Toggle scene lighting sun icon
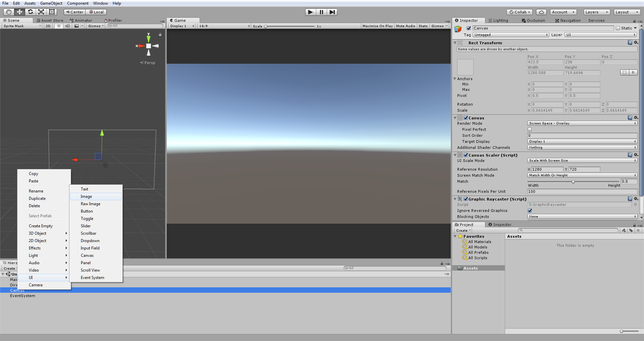Image resolution: width=644 pixels, height=341 pixels. [59, 26]
